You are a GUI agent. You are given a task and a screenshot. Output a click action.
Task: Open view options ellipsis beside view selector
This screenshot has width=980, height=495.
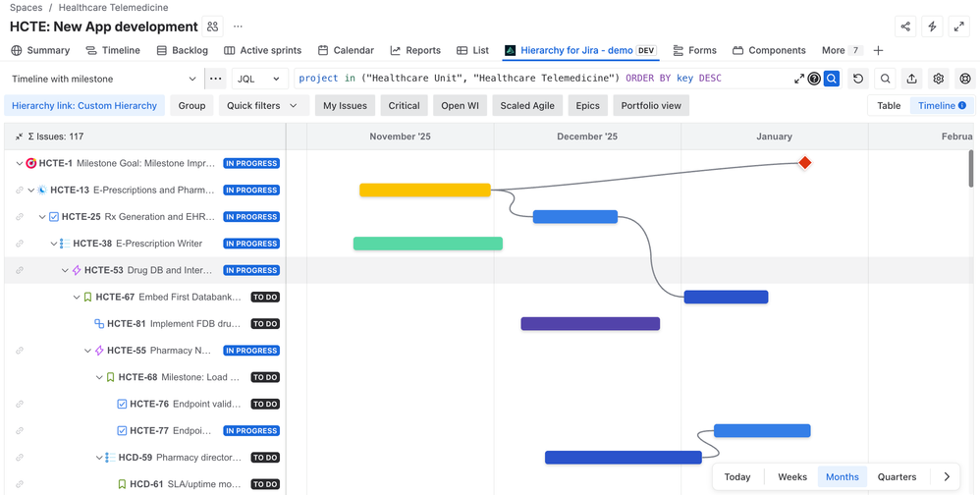point(216,79)
